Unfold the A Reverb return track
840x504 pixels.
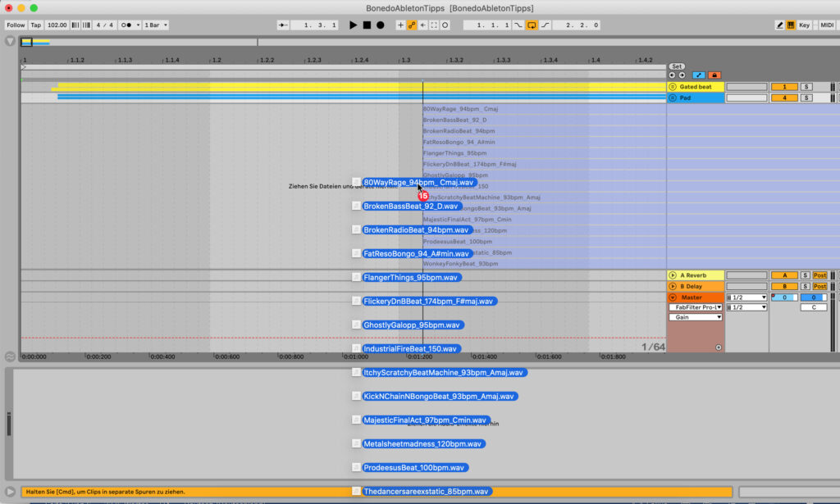coord(673,275)
